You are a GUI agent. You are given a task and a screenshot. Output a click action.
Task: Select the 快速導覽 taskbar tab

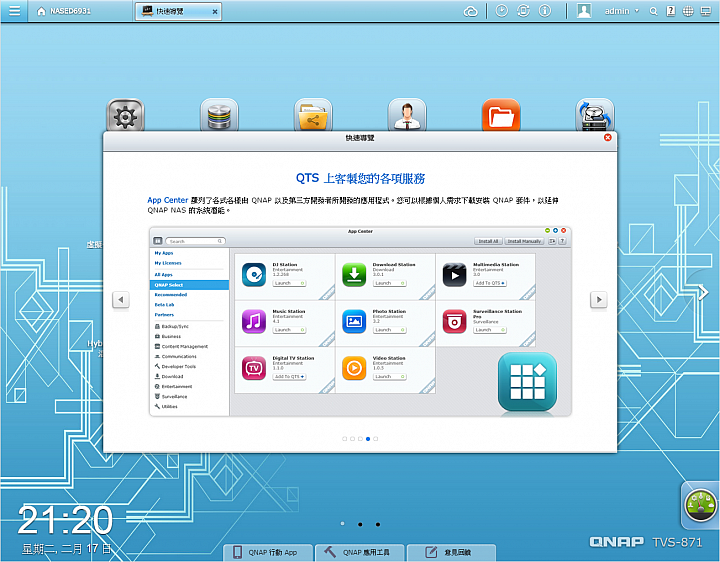click(x=178, y=11)
